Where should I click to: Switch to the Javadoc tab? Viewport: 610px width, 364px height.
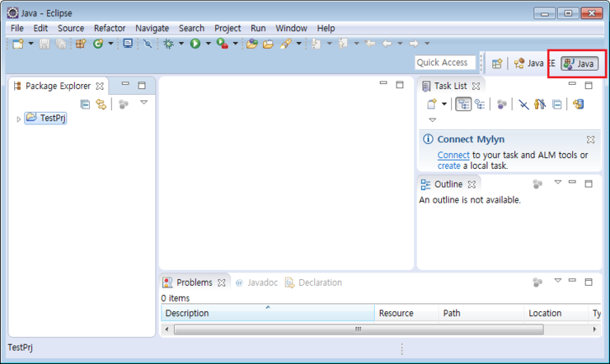point(256,282)
